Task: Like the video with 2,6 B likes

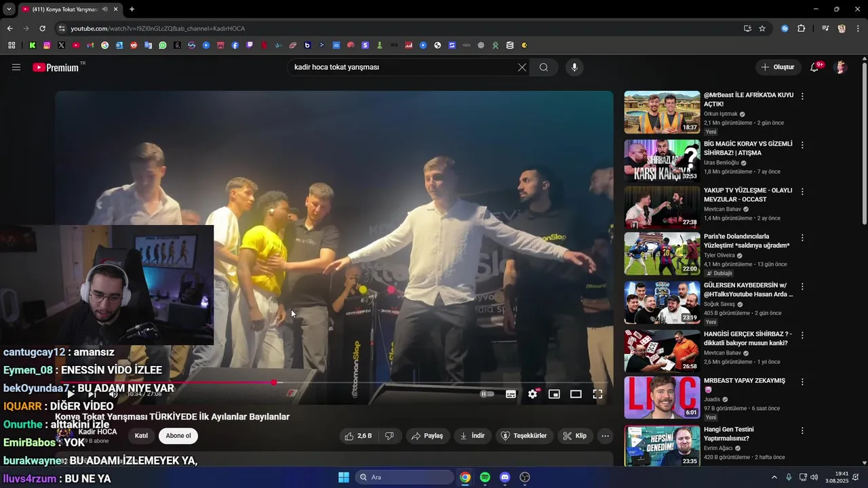Action: pos(358,436)
